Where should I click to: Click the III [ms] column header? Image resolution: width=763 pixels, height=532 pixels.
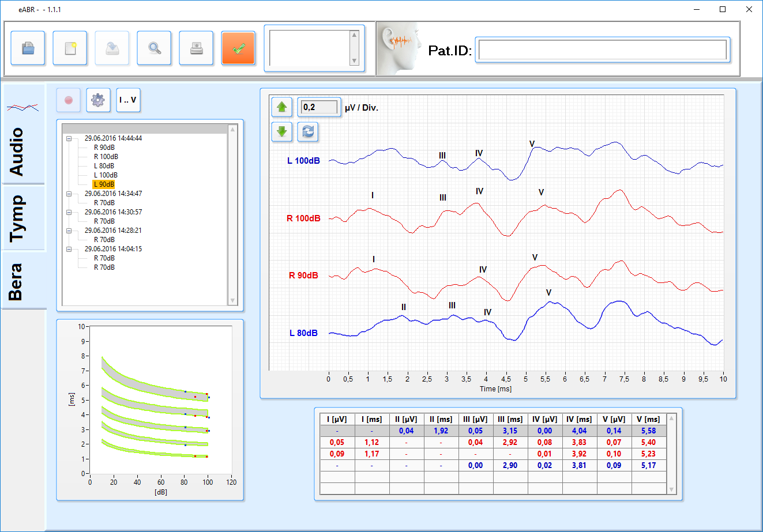tap(510, 419)
